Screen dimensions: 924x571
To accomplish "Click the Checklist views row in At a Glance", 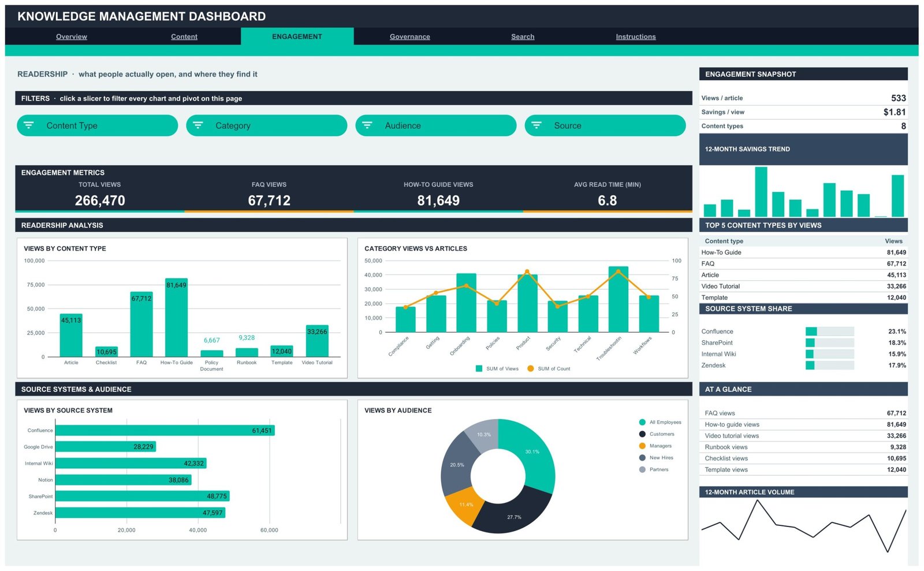I will [x=803, y=458].
